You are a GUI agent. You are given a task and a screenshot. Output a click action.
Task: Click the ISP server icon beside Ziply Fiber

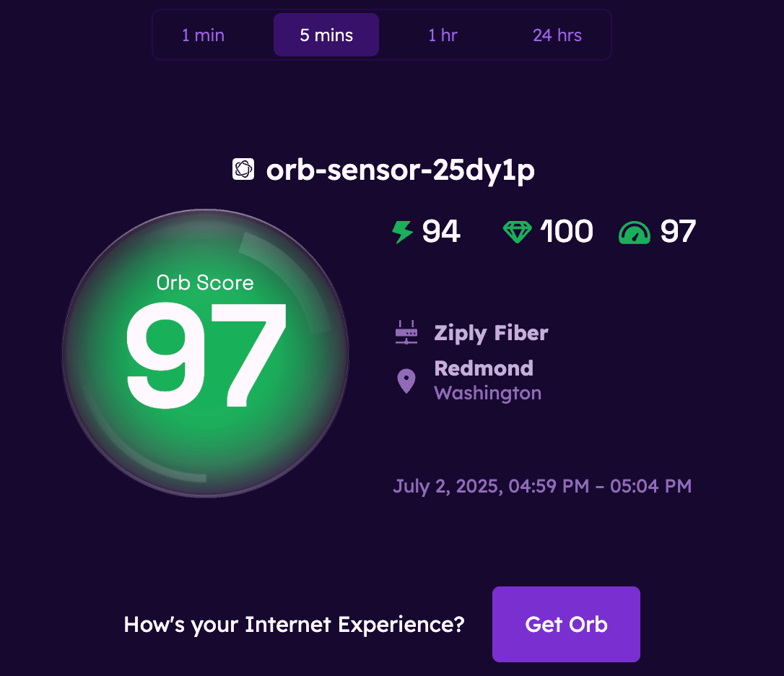[x=406, y=332]
